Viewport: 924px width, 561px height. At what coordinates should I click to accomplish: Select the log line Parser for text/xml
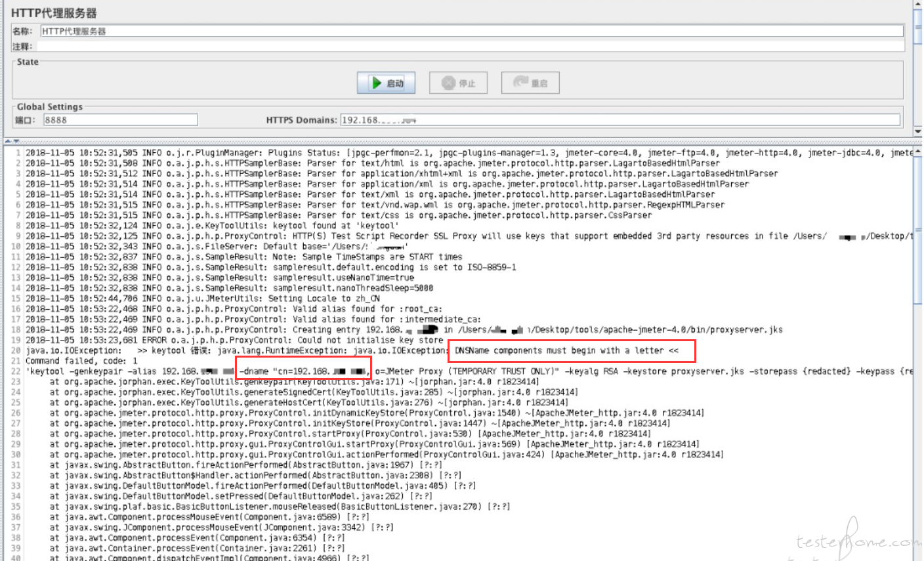click(370, 194)
